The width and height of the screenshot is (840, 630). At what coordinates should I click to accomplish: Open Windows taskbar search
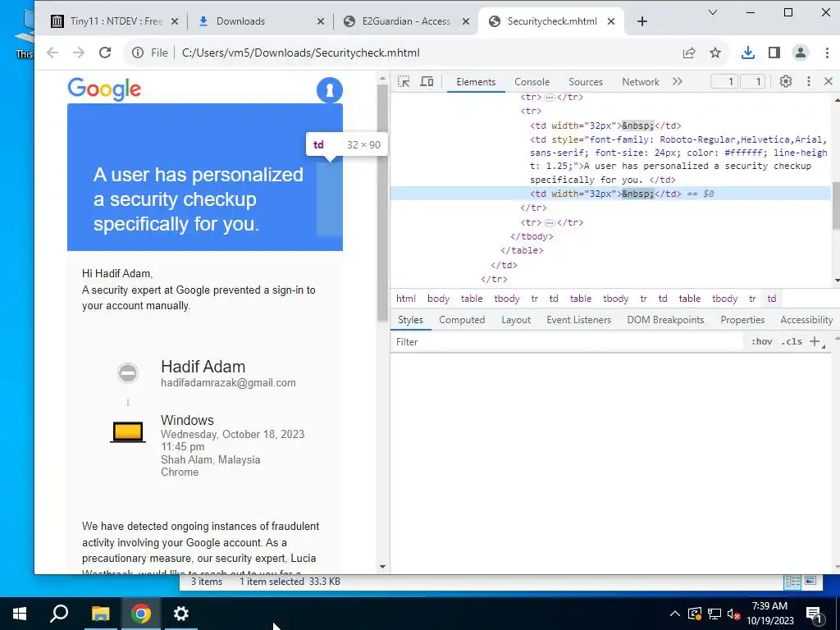(59, 614)
